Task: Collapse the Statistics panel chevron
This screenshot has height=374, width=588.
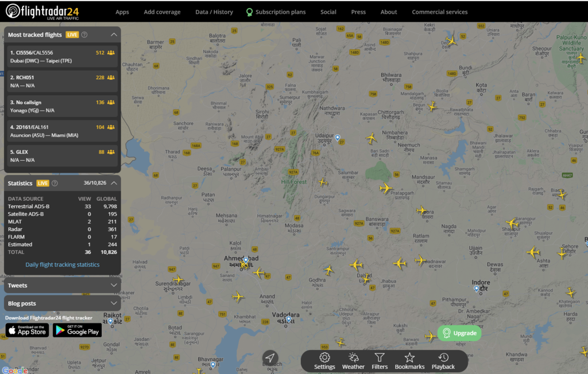Action: (114, 183)
